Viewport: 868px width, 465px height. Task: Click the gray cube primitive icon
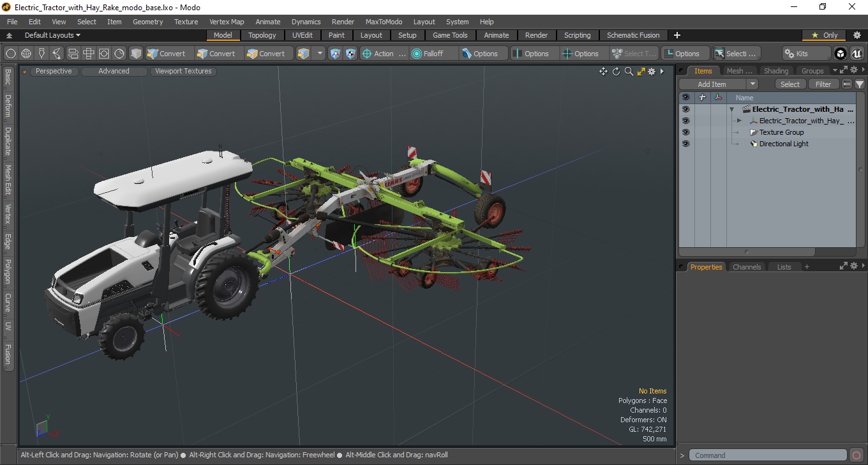(136, 54)
